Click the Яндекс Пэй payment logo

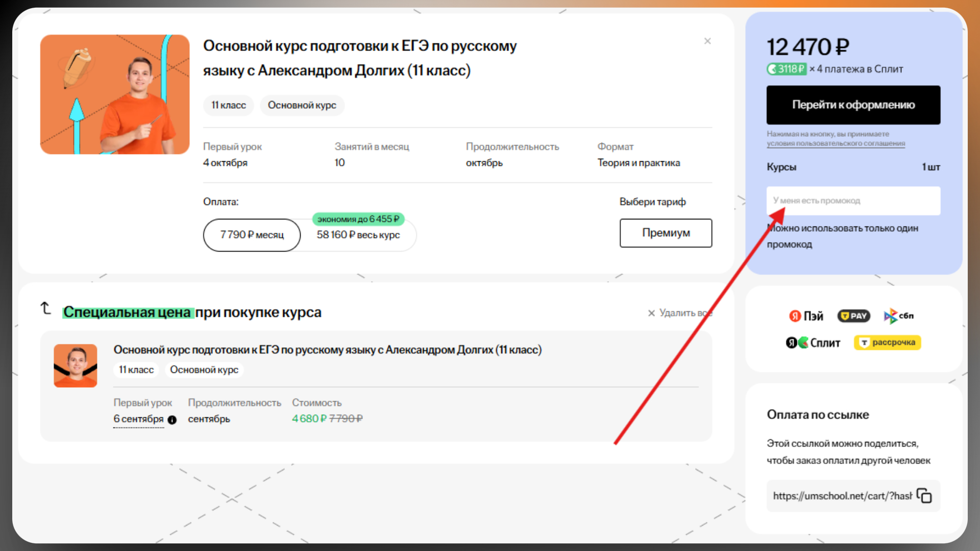[x=806, y=316]
